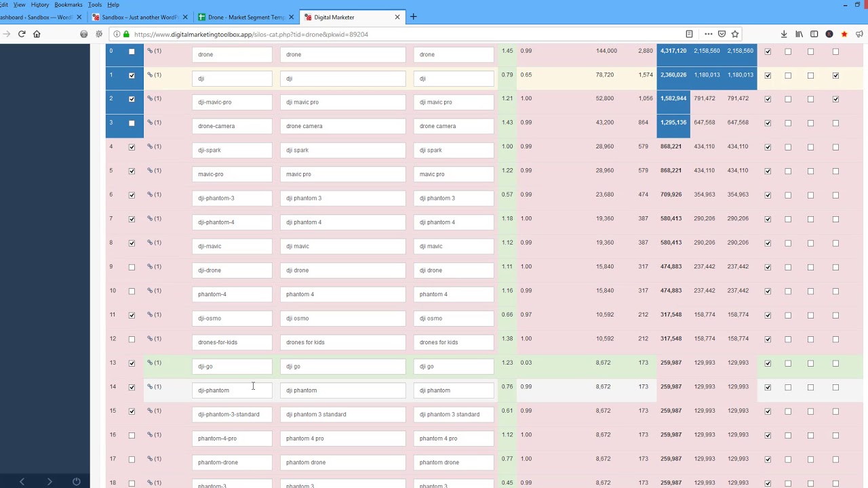Close the Digital Marketer tab

click(397, 17)
